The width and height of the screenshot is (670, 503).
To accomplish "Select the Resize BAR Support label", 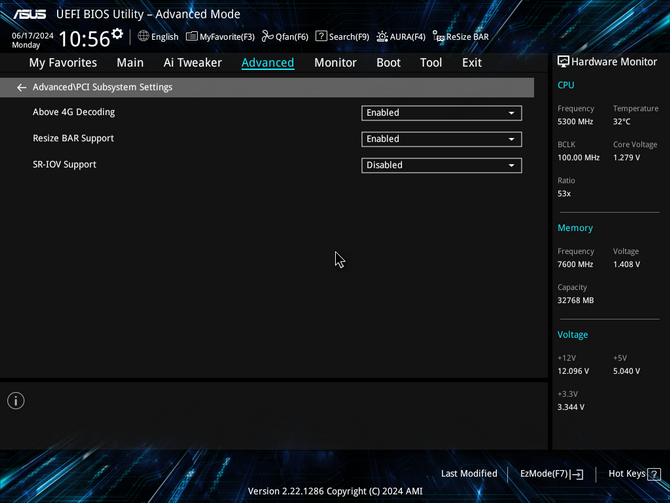I will tap(73, 138).
